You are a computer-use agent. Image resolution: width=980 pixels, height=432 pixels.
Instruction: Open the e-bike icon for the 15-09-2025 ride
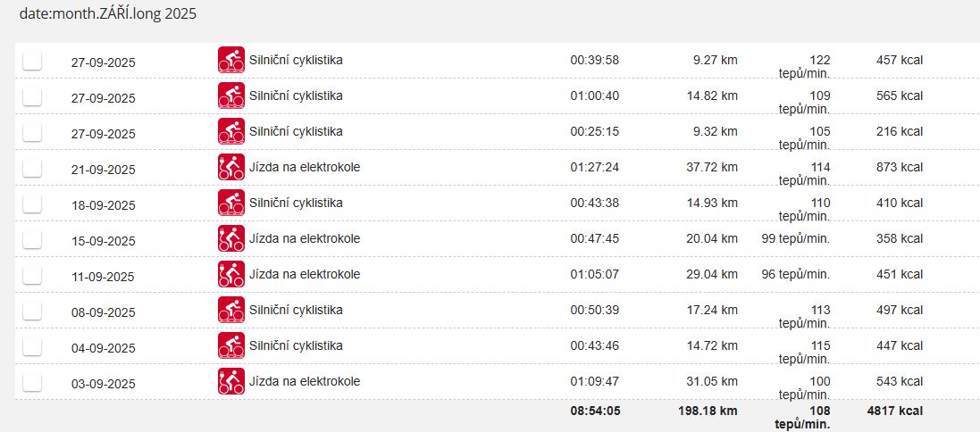[231, 238]
